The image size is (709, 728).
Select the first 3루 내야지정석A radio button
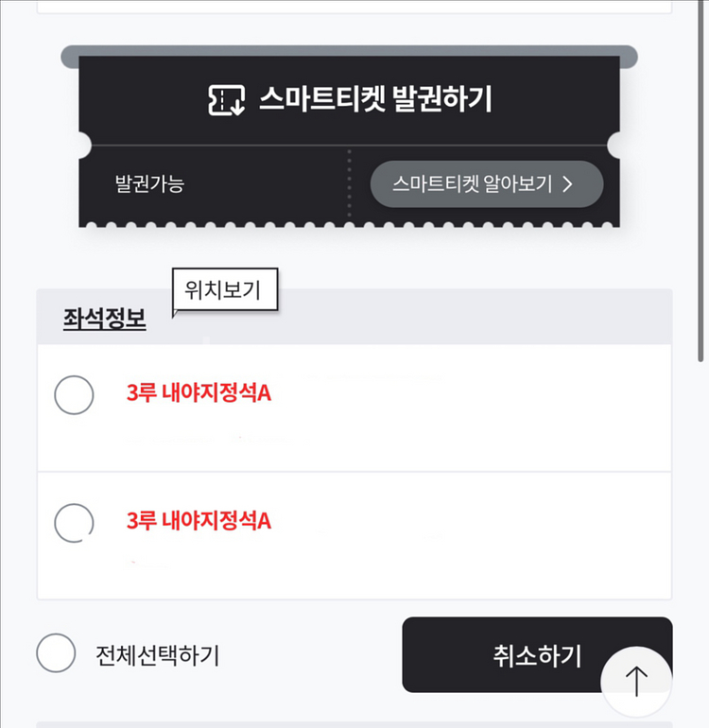[x=74, y=394]
